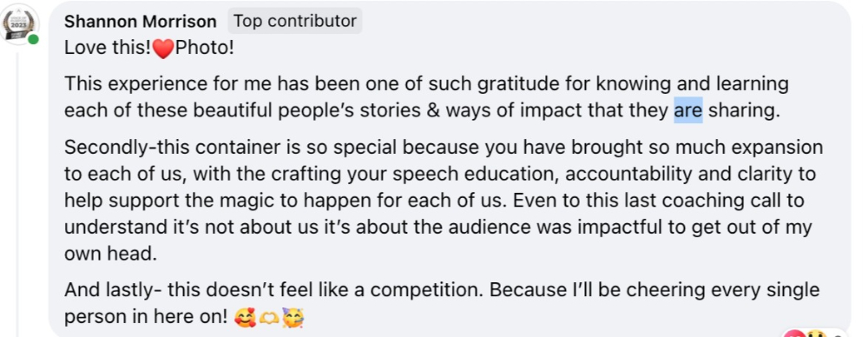Open the Shannon Morrison name link

pos(140,21)
